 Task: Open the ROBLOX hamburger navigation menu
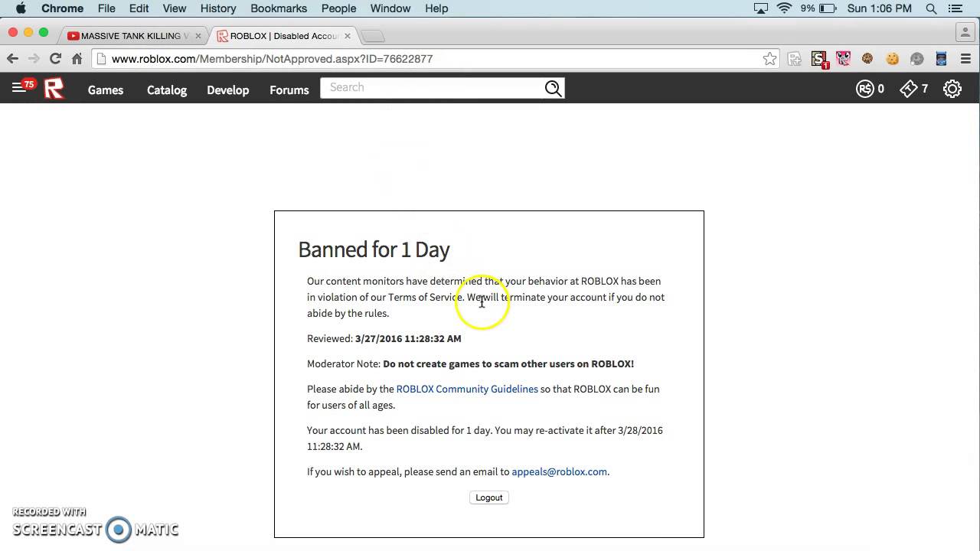click(18, 88)
